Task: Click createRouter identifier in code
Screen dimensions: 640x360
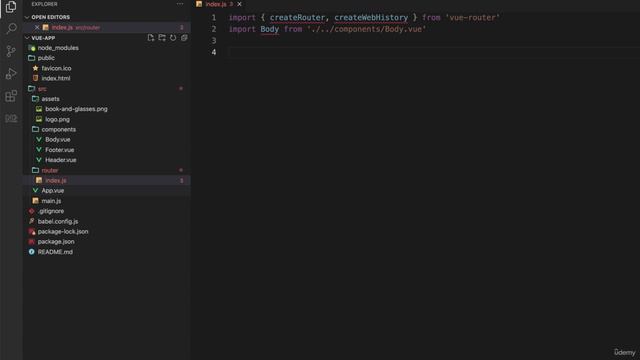Action: tap(297, 18)
